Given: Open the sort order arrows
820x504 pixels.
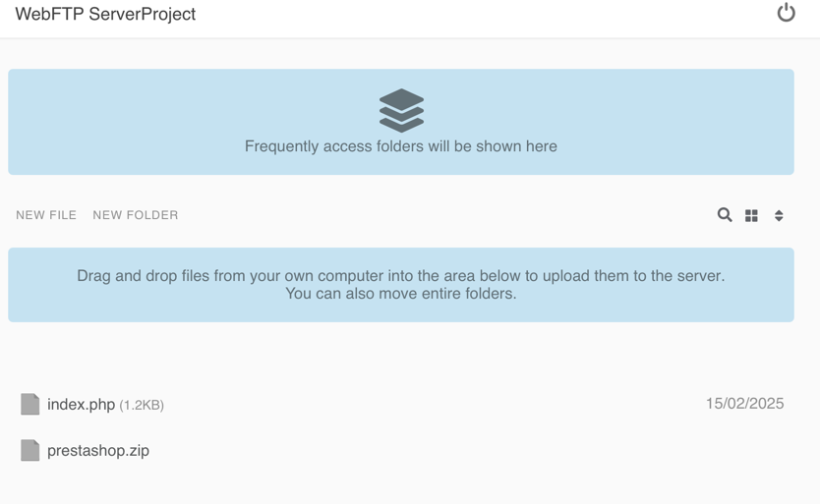Looking at the screenshot, I should pyautogui.click(x=779, y=215).
